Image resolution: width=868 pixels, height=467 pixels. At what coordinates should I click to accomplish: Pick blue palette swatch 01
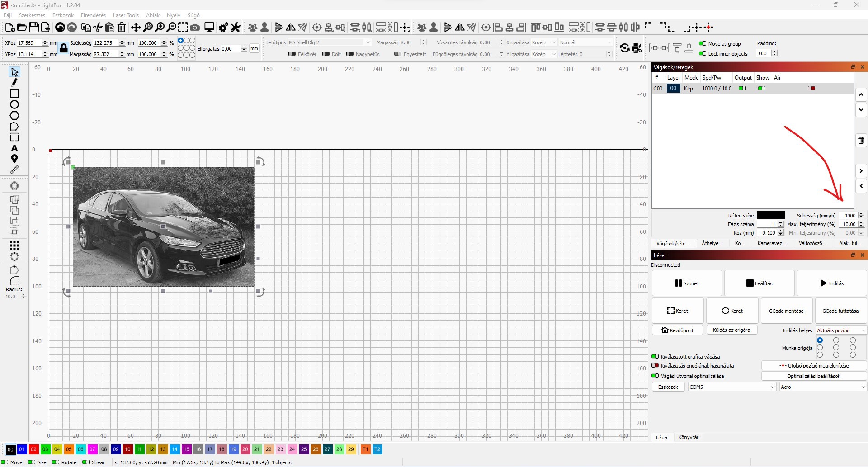tap(22, 449)
